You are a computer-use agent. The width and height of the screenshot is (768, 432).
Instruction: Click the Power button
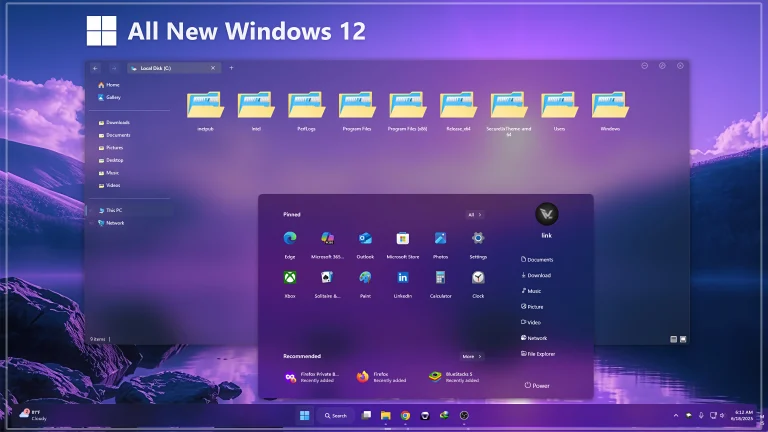[537, 385]
